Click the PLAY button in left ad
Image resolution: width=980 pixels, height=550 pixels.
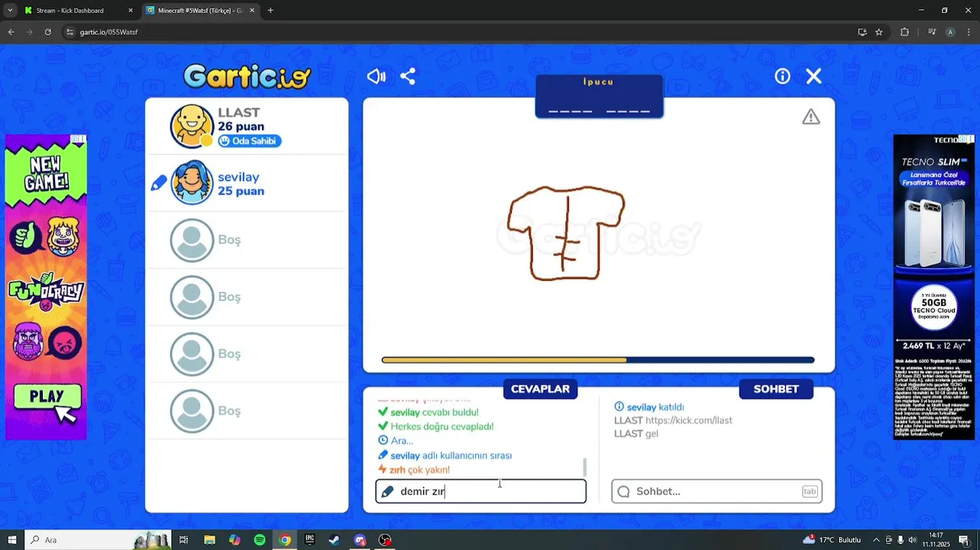click(47, 397)
